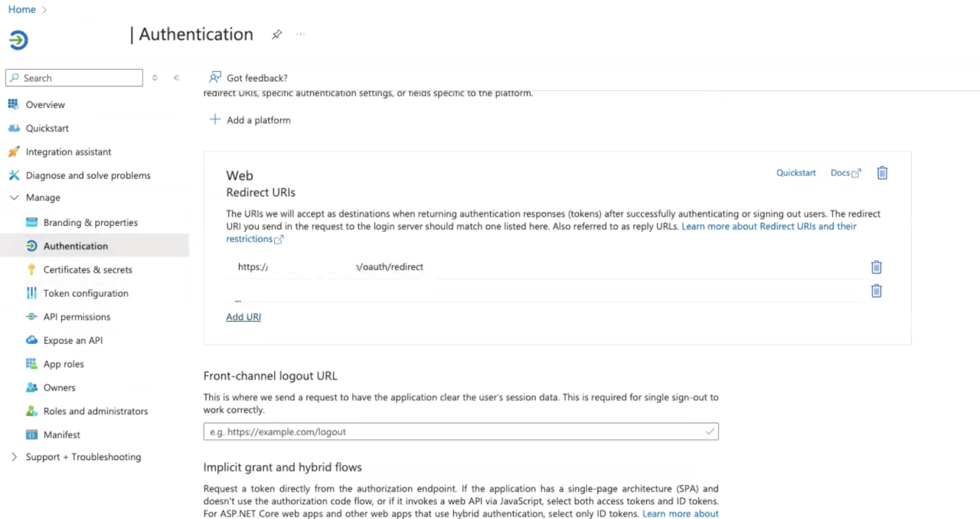The height and width of the screenshot is (519, 980).
Task: Open the Quickstart link in the Web panel
Action: pyautogui.click(x=795, y=172)
